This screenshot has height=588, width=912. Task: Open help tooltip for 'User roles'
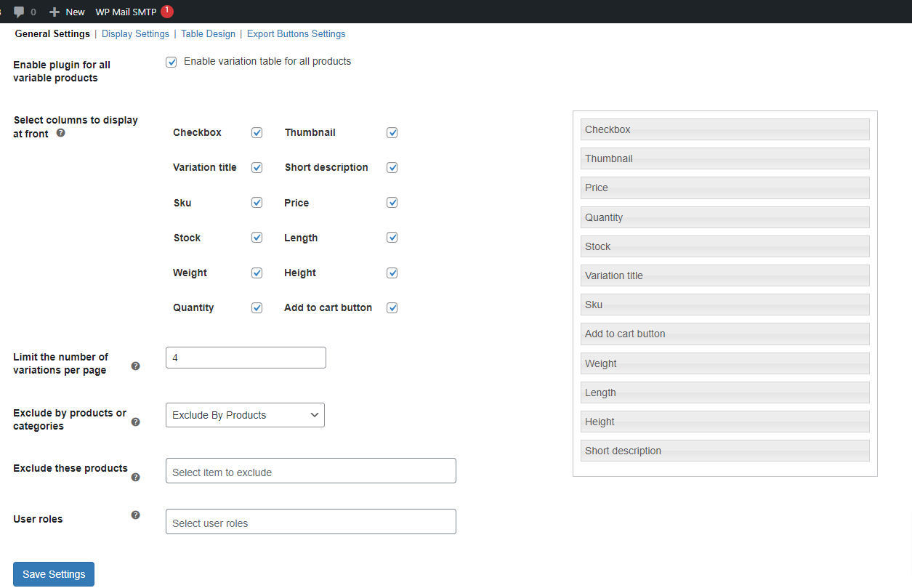click(x=136, y=515)
